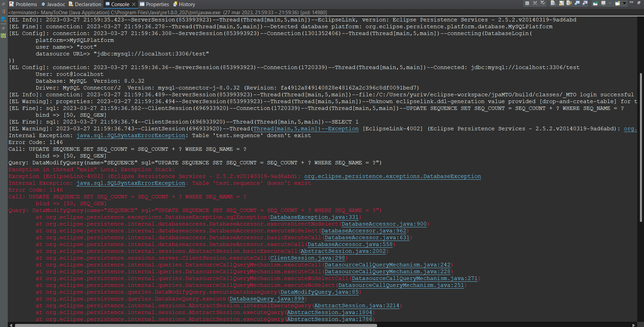Open DatabaseAccessor.java:558 link
The height and width of the screenshot is (327, 644).
click(350, 244)
